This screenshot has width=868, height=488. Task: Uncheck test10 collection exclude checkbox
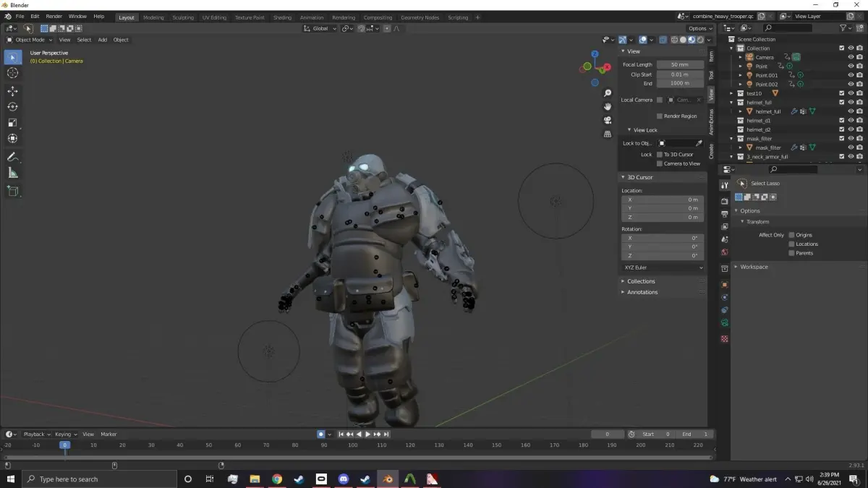point(842,93)
